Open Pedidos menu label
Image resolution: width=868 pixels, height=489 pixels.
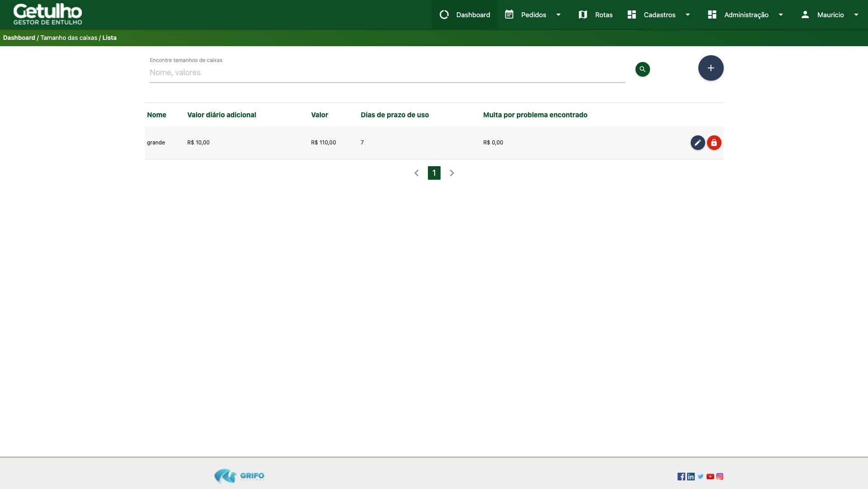(x=533, y=14)
